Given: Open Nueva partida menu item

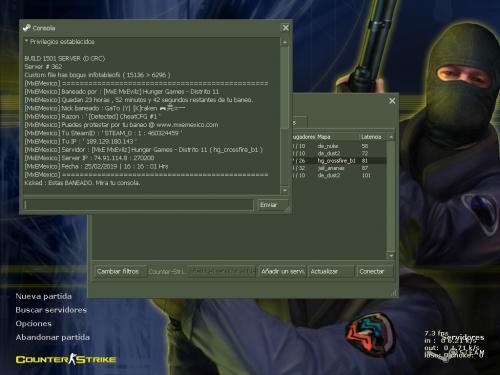Looking at the screenshot, I should [x=43, y=296].
